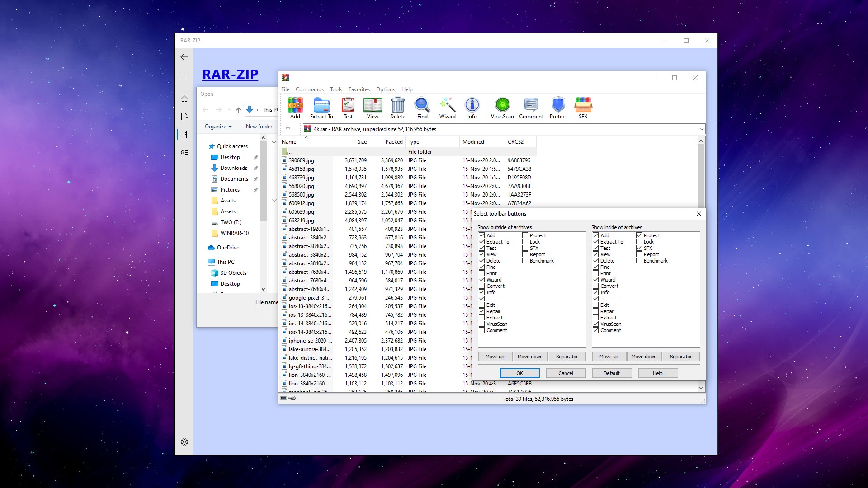Click the Move up button for outside archives
Image resolution: width=868 pixels, height=488 pixels.
point(495,356)
